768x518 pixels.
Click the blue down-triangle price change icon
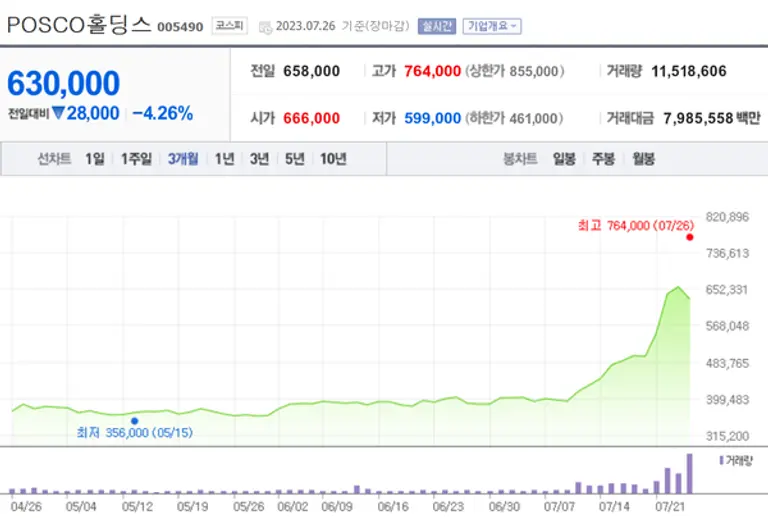tap(58, 113)
